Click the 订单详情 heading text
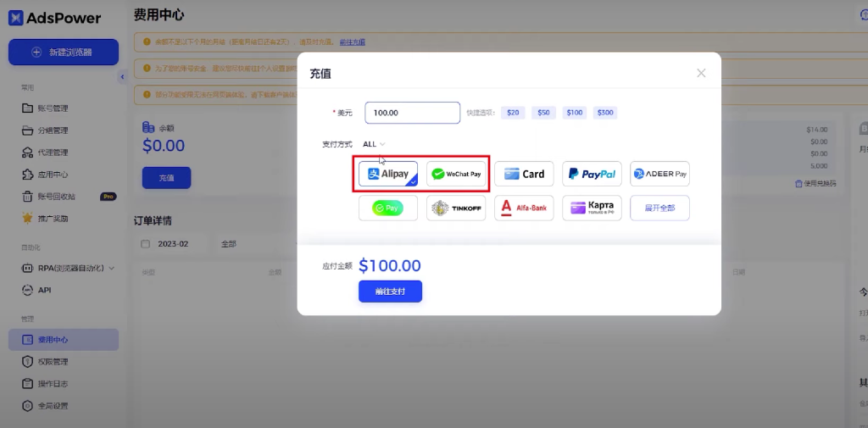This screenshot has width=868, height=428. [153, 220]
